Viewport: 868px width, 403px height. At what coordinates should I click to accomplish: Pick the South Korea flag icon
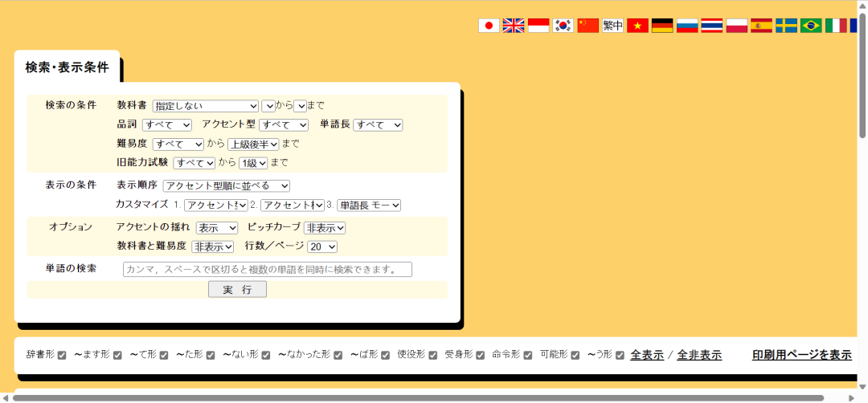(563, 26)
